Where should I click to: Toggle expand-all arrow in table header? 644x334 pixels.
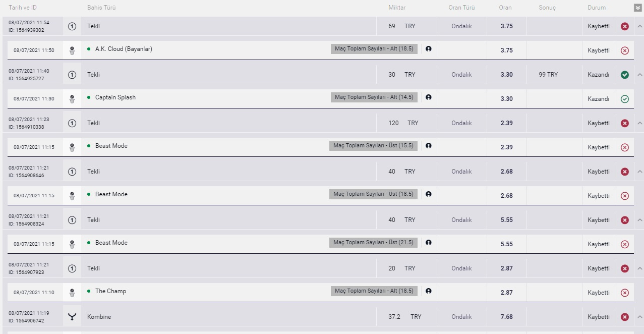point(638,8)
